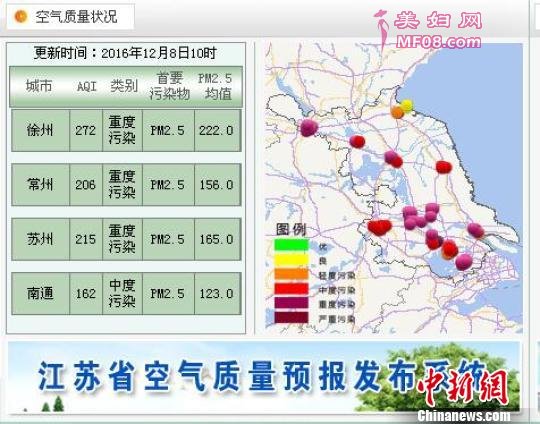Select the 空气质量状况 tab title
Viewport: 540px width, 424px height.
[76, 17]
